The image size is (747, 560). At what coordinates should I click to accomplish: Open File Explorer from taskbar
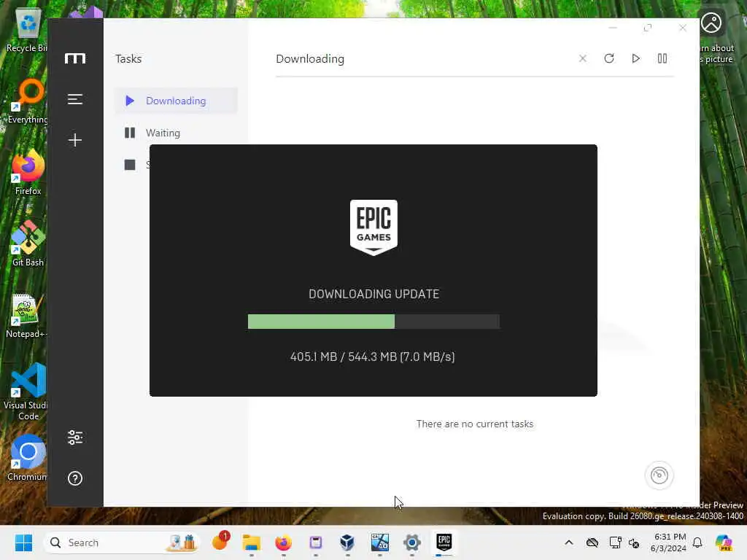pos(251,542)
